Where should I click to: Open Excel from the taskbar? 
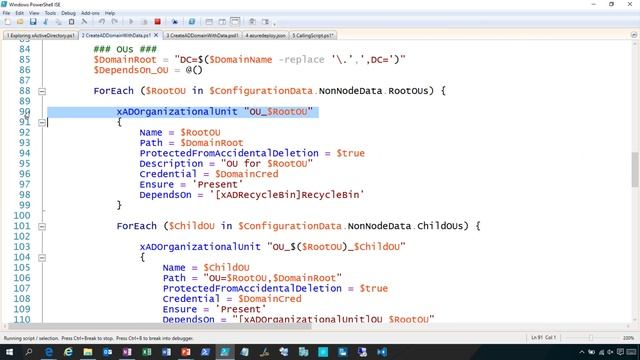147,352
